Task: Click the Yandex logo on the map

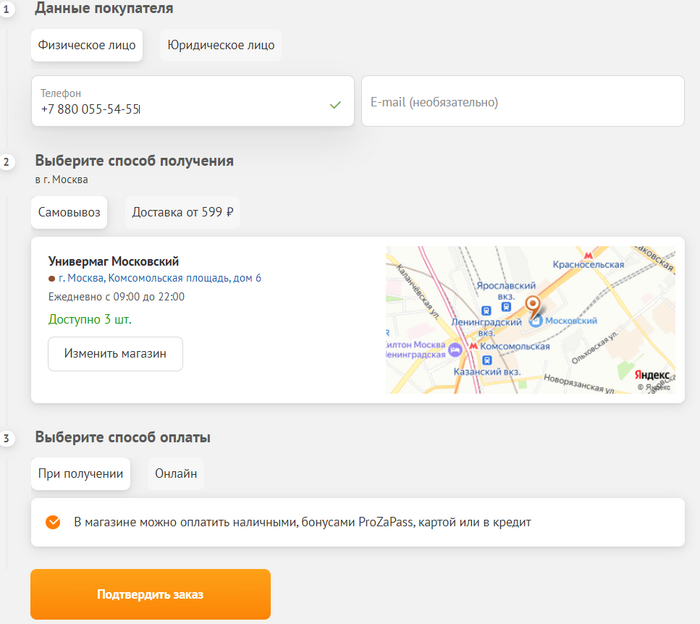Action: pos(652,373)
